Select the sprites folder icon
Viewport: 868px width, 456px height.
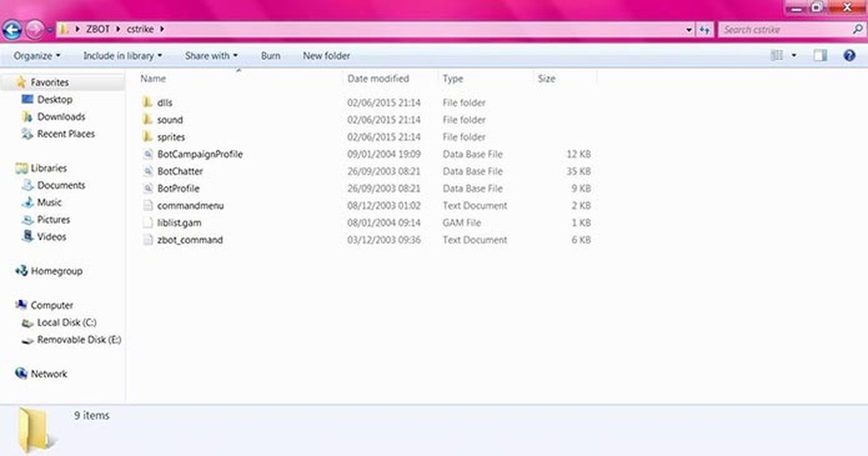click(x=148, y=138)
